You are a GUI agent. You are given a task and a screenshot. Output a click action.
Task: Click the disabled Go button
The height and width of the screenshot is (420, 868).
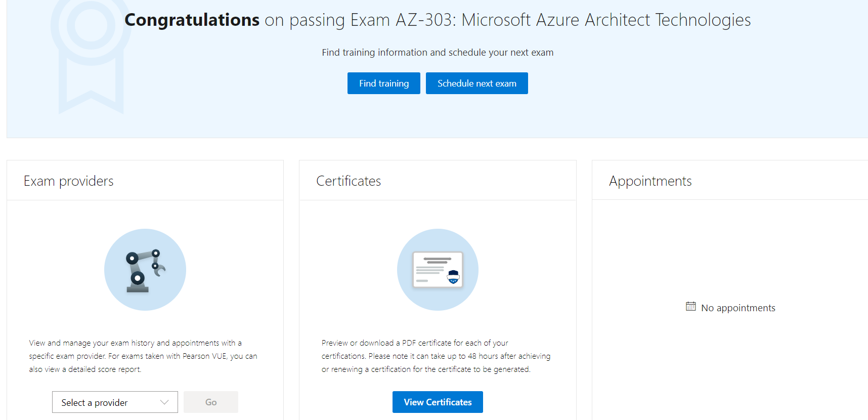coord(211,402)
